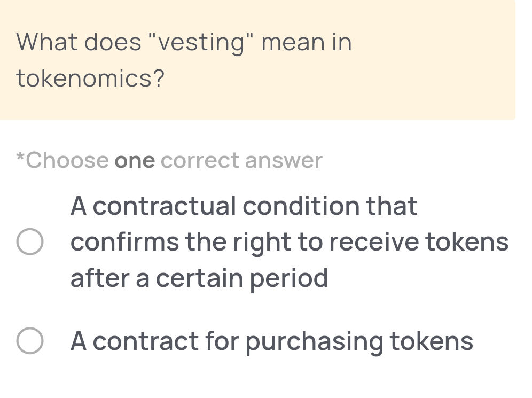Click the word "tokenomics?" in the question

click(90, 79)
